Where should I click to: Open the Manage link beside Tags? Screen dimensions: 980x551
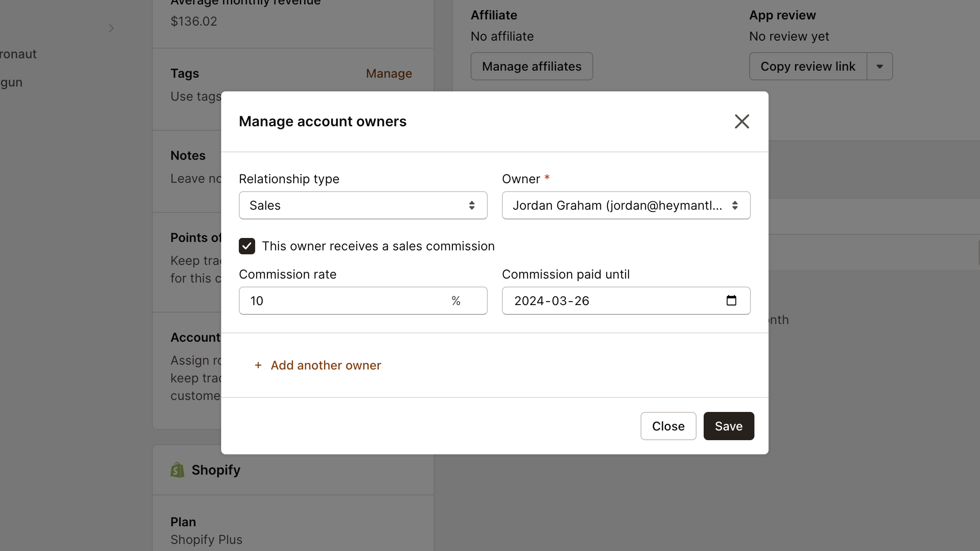click(x=389, y=73)
